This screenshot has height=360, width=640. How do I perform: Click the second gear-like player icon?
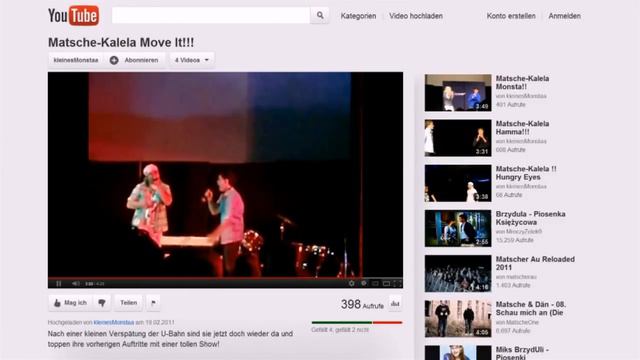tap(364, 283)
